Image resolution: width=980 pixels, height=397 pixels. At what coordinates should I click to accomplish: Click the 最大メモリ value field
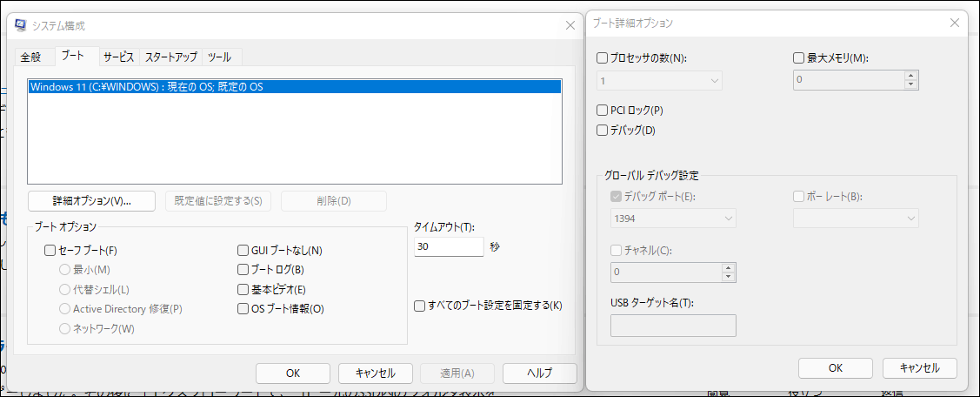tap(848, 80)
